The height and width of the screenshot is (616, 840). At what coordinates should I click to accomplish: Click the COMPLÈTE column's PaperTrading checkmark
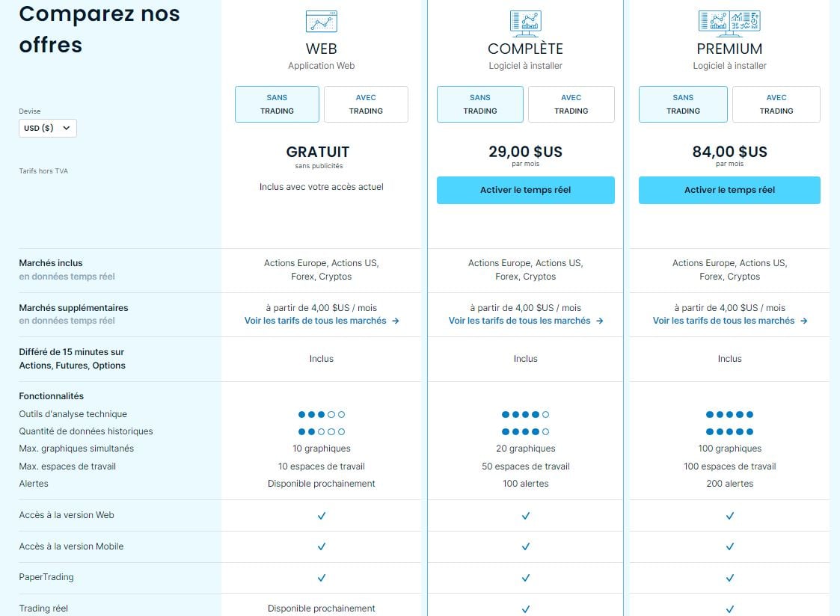pos(526,578)
